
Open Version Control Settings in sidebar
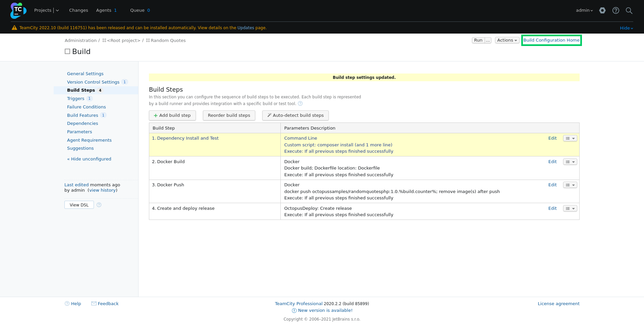[93, 82]
